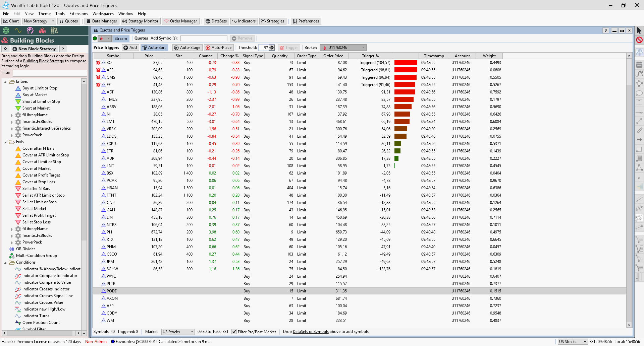Select the right arrow drawing tool
This screenshot has width=644, height=346.
tap(639, 140)
